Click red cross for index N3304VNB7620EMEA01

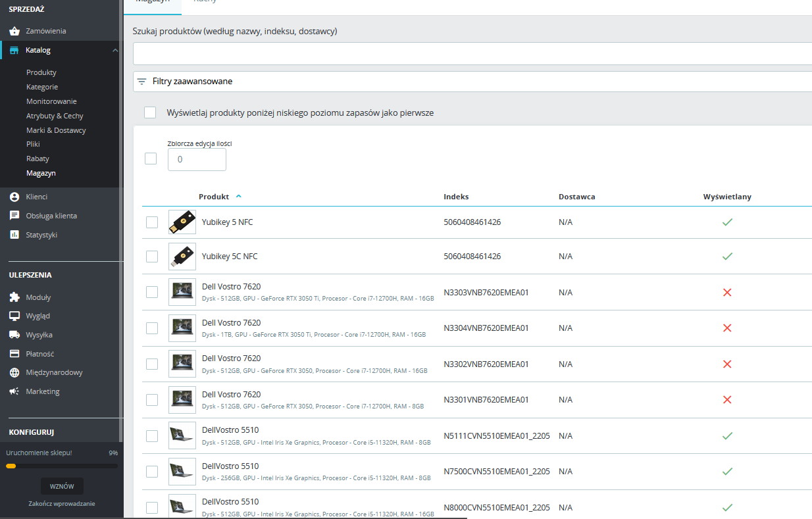[x=727, y=328]
